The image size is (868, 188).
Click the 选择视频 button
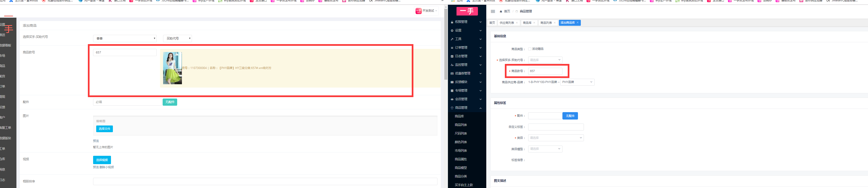click(x=102, y=160)
